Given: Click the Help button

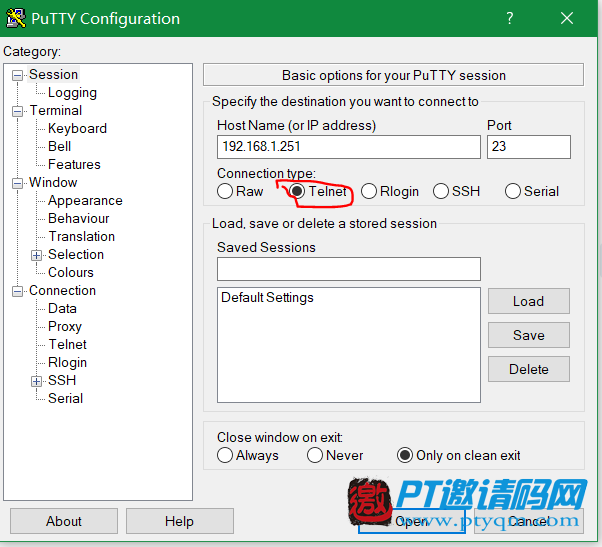Looking at the screenshot, I should click(180, 521).
